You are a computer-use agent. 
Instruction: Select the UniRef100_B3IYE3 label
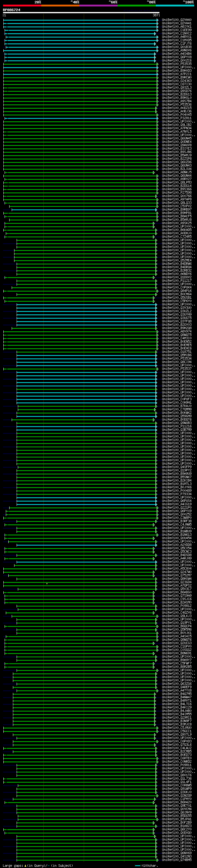[x=176, y=149]
